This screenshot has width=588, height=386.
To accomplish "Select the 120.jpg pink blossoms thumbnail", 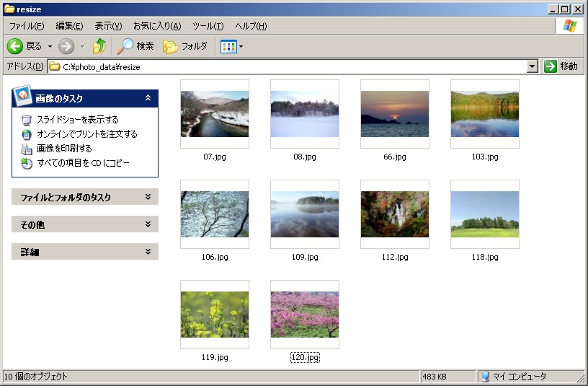I will tap(305, 315).
